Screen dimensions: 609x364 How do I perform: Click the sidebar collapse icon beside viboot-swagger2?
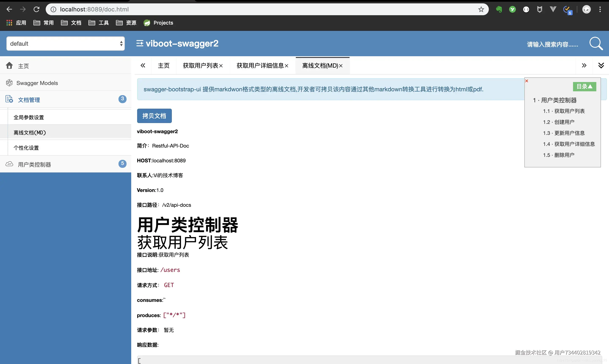tap(140, 43)
